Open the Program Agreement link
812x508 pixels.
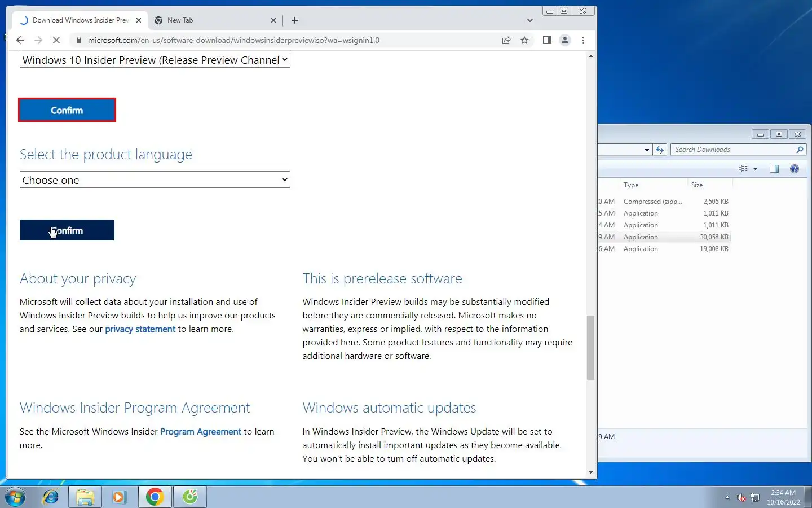pos(201,432)
